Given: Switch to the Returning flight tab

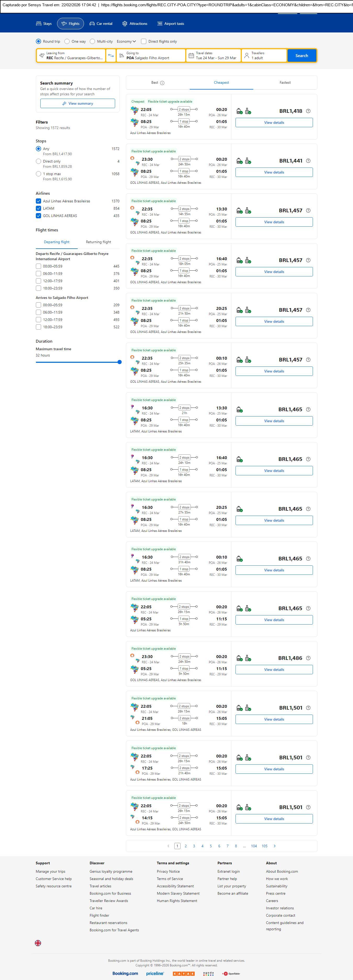Looking at the screenshot, I should 98,242.
